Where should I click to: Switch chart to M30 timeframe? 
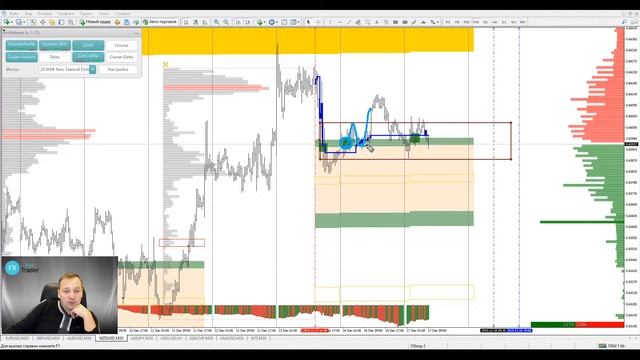(x=476, y=22)
